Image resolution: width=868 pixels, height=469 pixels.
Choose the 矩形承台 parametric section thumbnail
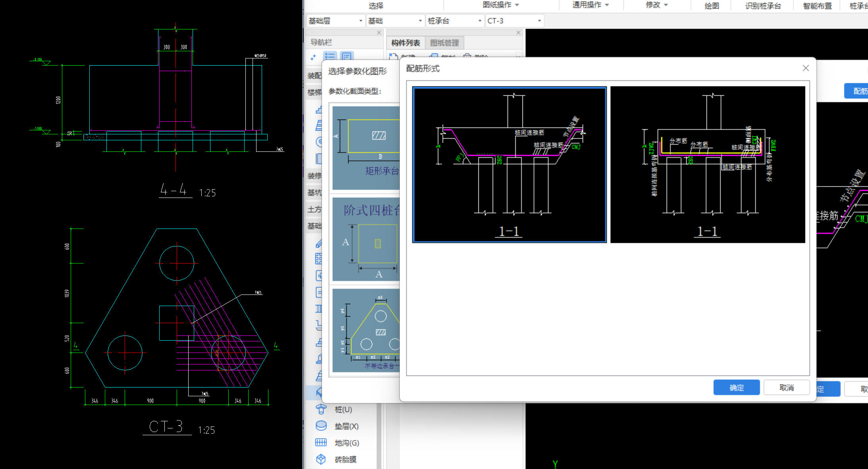pyautogui.click(x=366, y=148)
